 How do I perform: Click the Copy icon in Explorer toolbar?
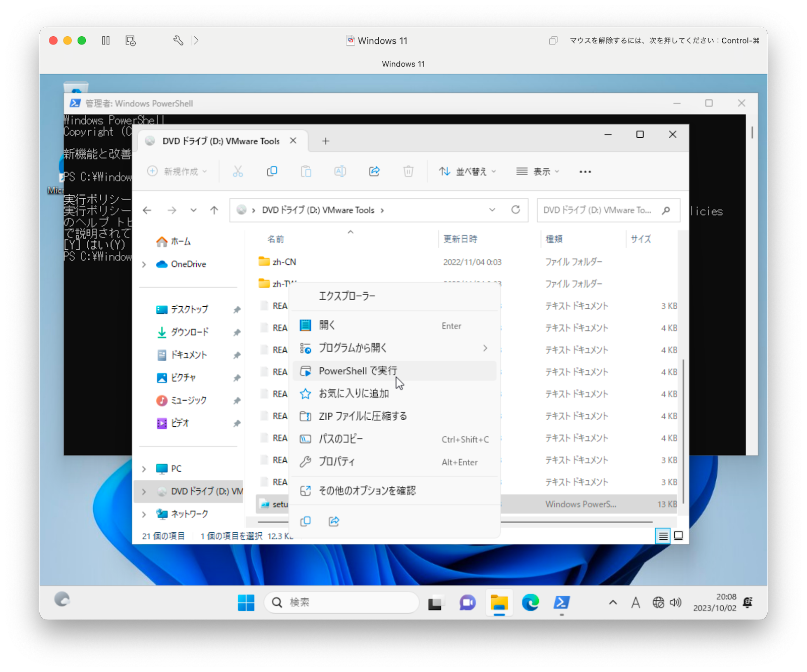(272, 172)
